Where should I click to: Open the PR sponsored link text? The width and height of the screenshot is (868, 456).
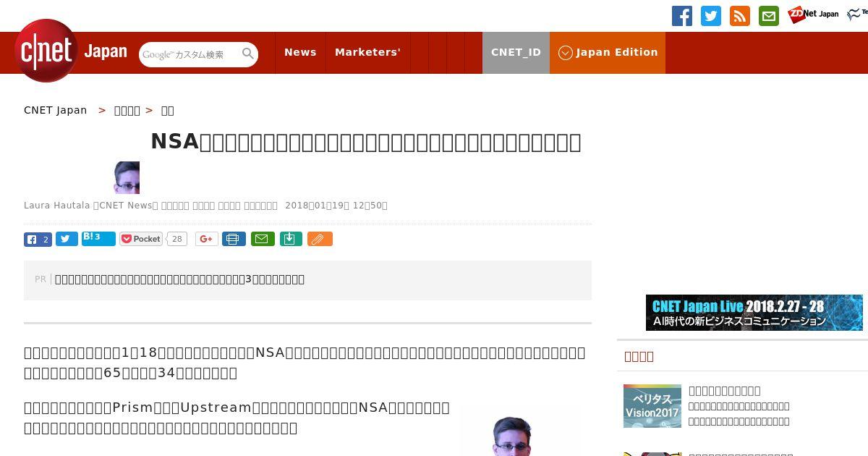coord(179,279)
